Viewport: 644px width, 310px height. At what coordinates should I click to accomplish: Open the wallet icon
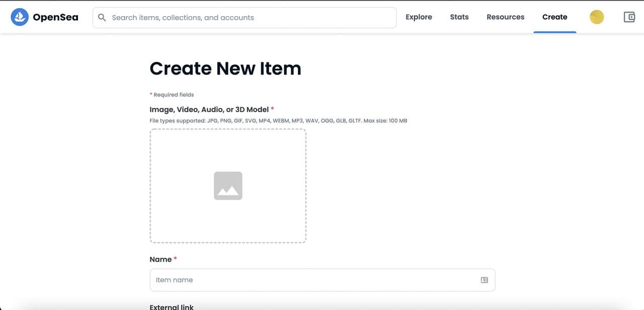point(629,17)
